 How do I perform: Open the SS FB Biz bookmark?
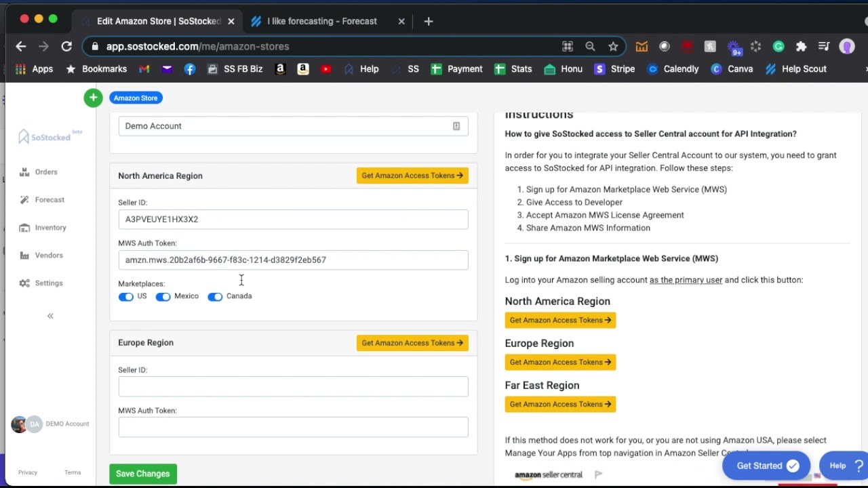pyautogui.click(x=235, y=69)
